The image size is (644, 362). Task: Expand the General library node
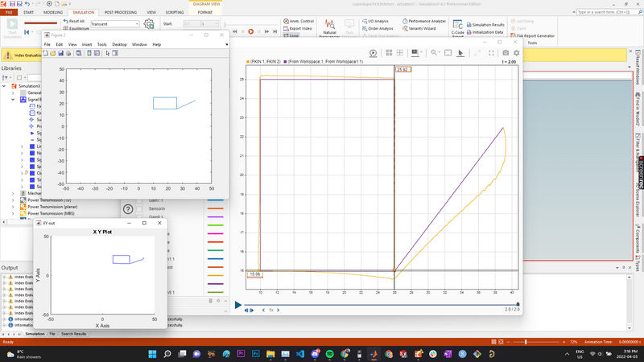pos(13,93)
